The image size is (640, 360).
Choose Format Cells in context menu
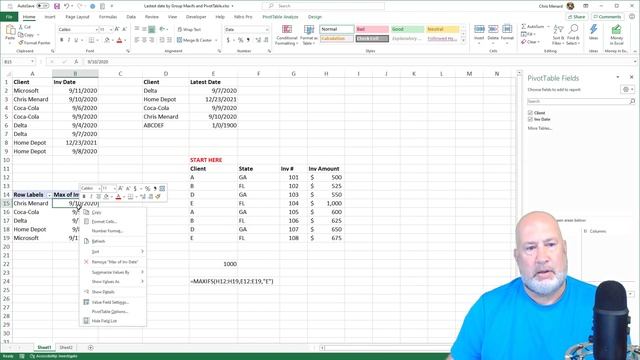point(104,222)
